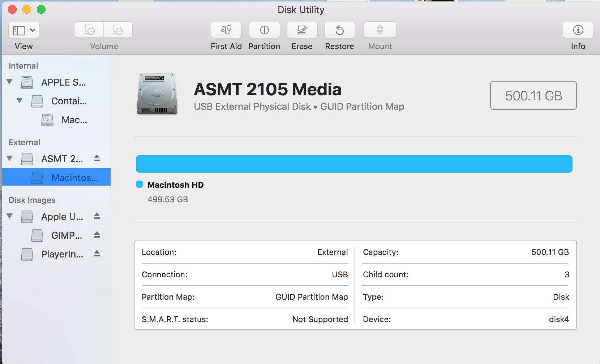
Task: Select the GIMP... volume in sidebar
Action: click(x=67, y=235)
